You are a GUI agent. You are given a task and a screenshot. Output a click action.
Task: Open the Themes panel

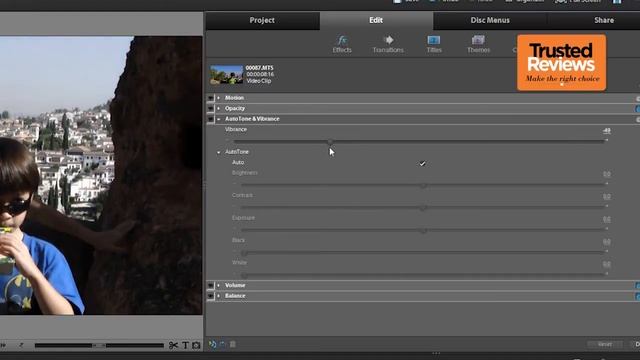coord(478,44)
